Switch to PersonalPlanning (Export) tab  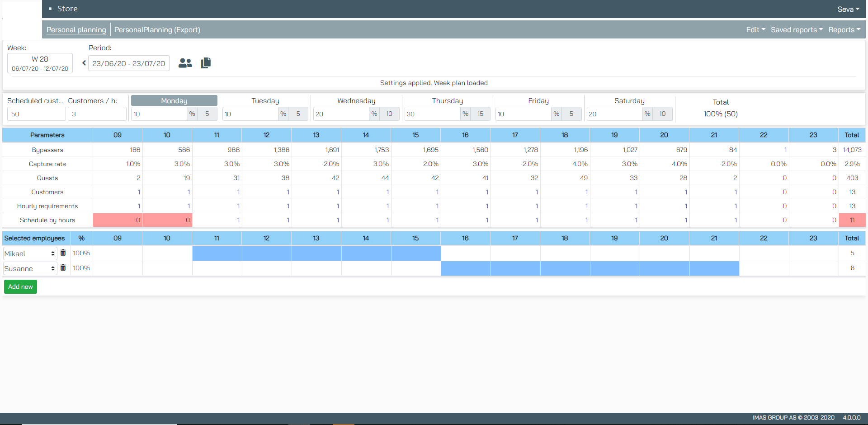[157, 30]
